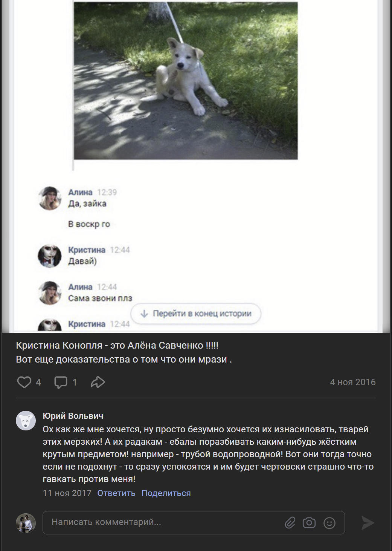
Task: Click the Поделиться link under the comment
Action: point(166,493)
